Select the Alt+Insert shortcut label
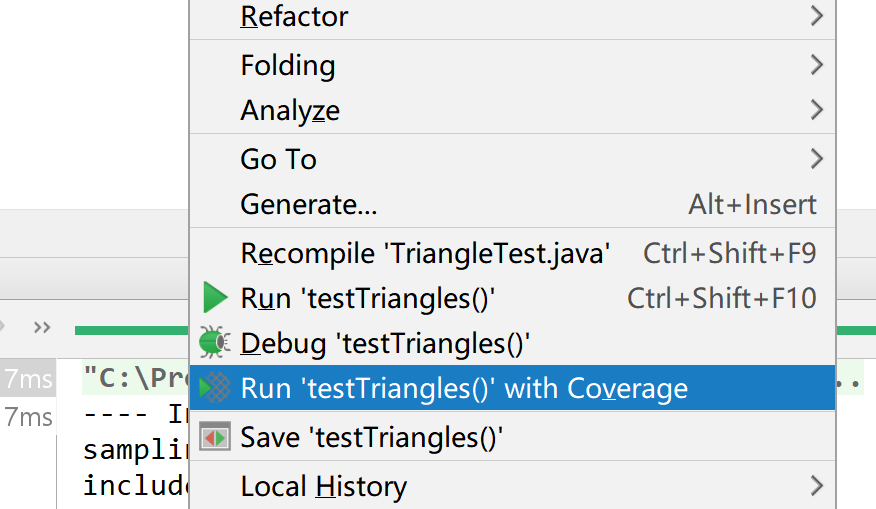 coord(752,205)
